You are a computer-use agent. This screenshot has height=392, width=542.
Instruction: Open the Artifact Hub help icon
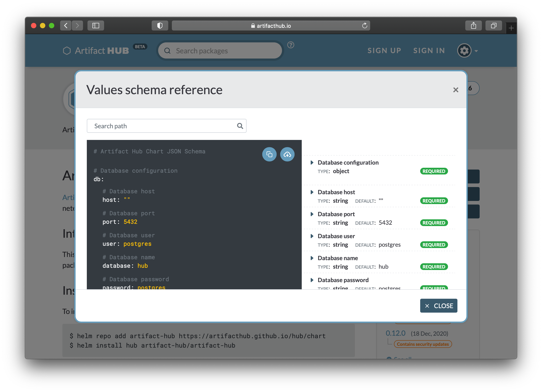[291, 45]
